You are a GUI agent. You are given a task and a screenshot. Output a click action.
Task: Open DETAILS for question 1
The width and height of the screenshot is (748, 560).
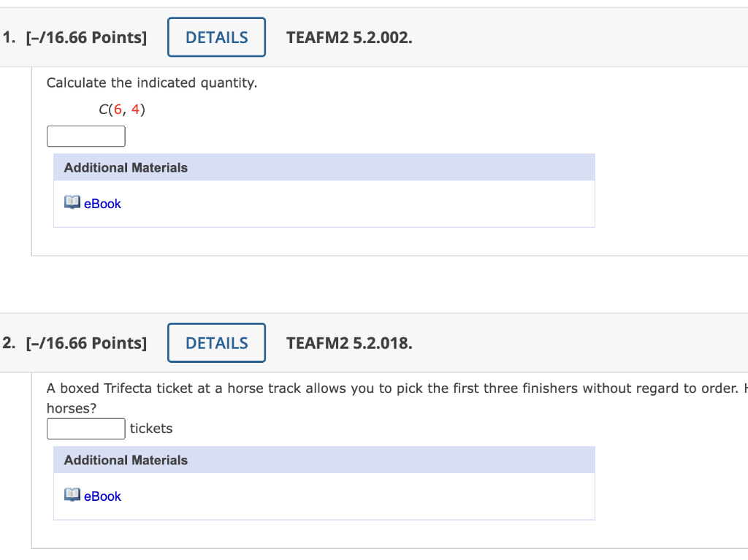(x=216, y=37)
